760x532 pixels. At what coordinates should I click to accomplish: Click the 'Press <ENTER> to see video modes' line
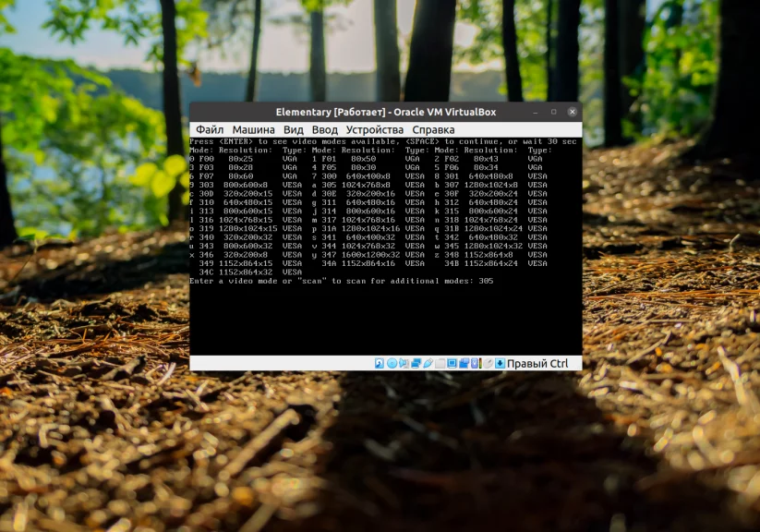tap(383, 141)
